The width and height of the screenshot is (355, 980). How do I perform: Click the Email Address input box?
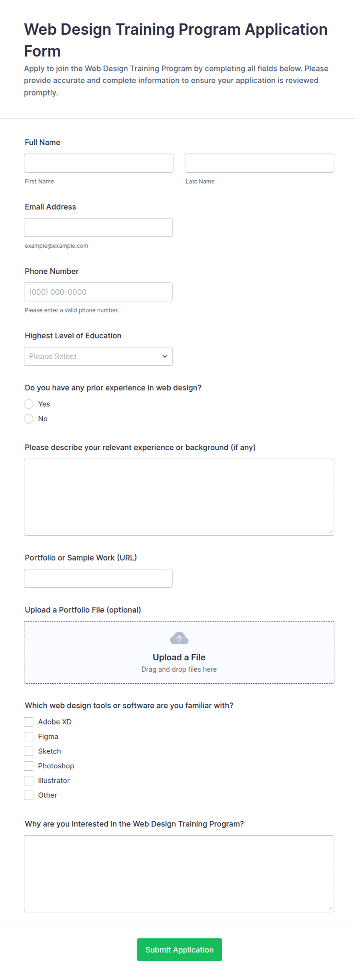pos(98,228)
